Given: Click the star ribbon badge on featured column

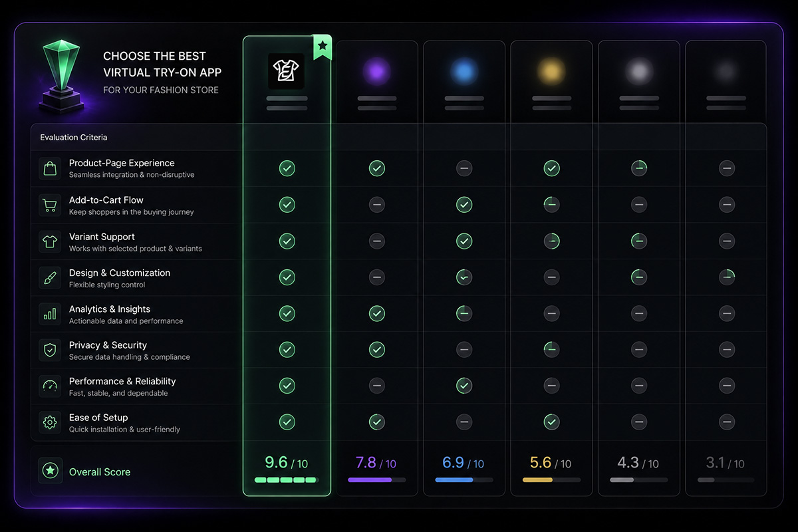Looking at the screenshot, I should [x=323, y=47].
